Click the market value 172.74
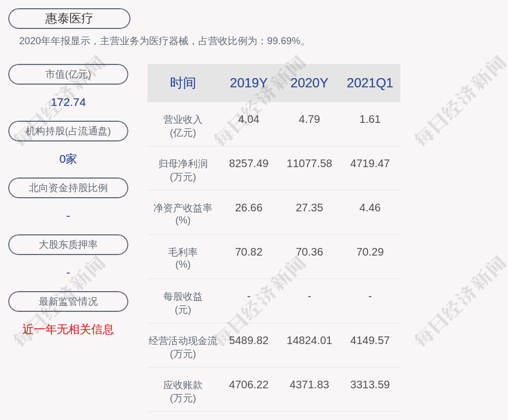This screenshot has height=420, width=508. 68,102
